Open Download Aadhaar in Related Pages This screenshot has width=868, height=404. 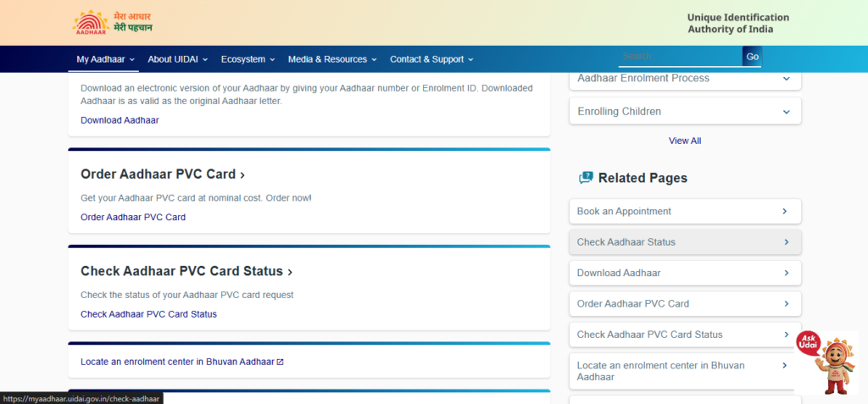coord(685,273)
